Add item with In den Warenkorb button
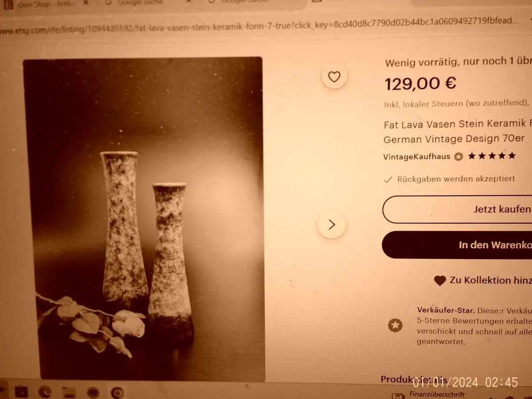Screen dimensions: 532x399 (x=457, y=245)
